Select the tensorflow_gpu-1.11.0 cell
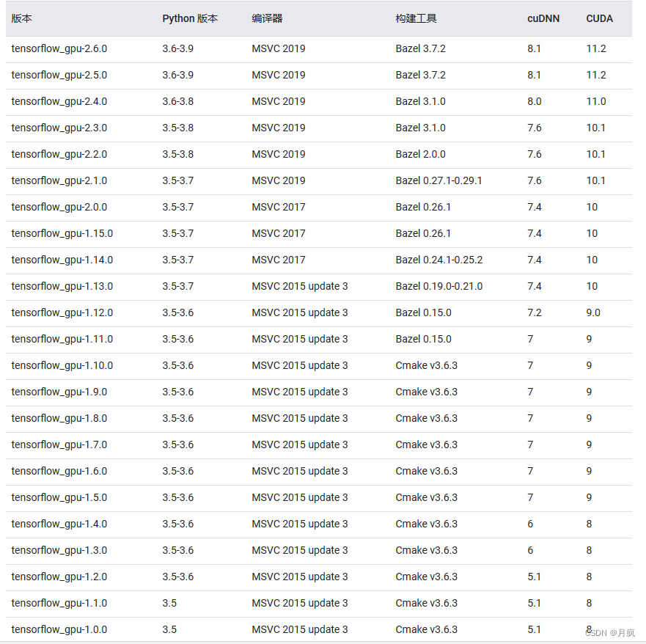This screenshot has width=646, height=644. point(62,339)
